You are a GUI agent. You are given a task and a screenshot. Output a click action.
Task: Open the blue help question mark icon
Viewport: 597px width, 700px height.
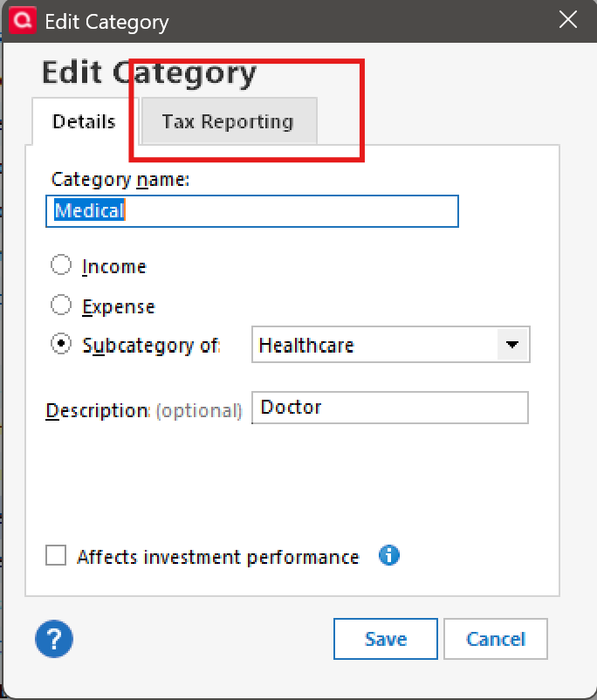click(54, 639)
